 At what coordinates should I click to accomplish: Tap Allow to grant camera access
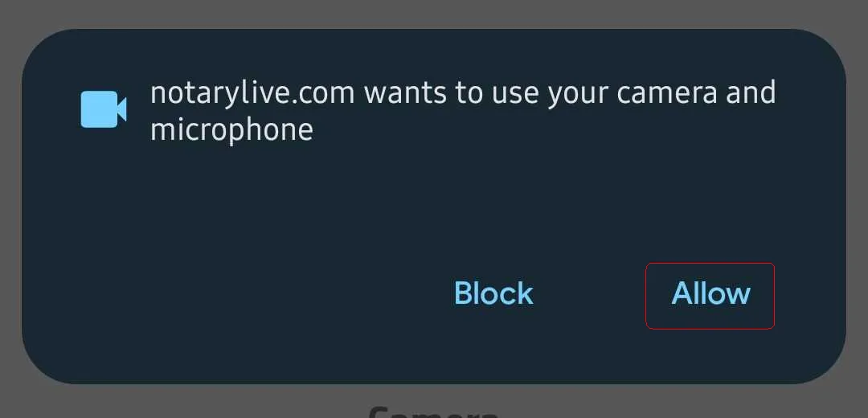coord(710,296)
